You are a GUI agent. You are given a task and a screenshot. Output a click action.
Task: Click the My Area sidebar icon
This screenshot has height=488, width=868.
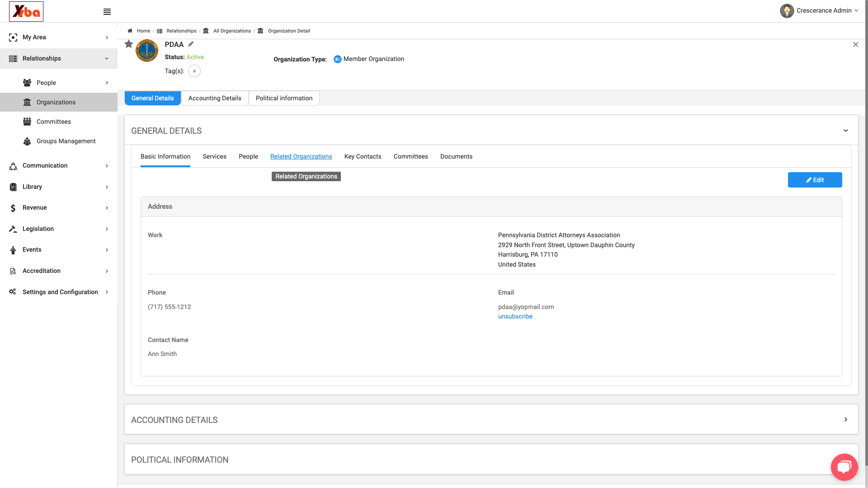coord(13,38)
